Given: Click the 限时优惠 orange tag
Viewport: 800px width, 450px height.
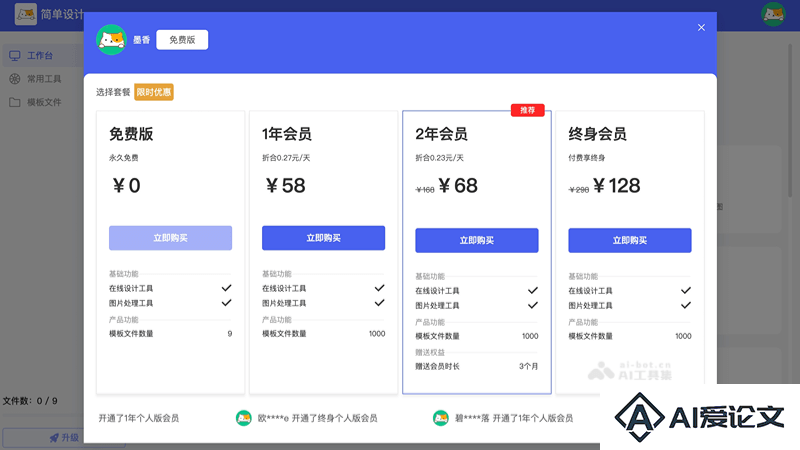Looking at the screenshot, I should [154, 92].
